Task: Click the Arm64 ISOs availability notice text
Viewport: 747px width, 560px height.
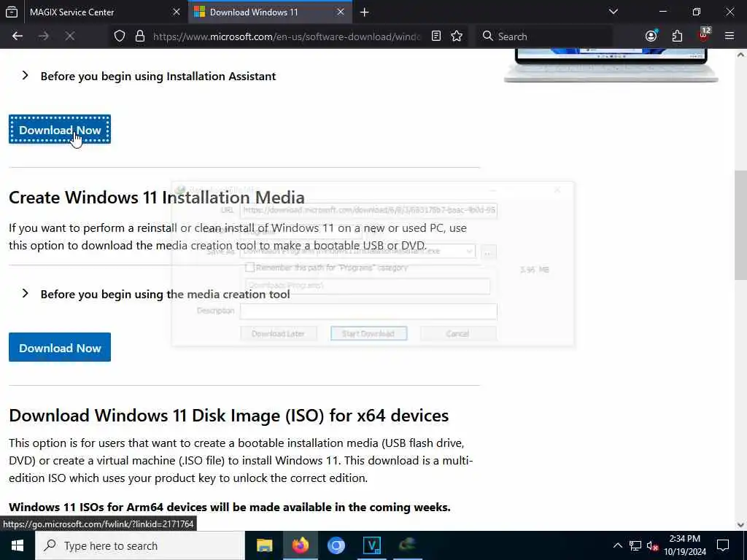Action: pyautogui.click(x=230, y=507)
